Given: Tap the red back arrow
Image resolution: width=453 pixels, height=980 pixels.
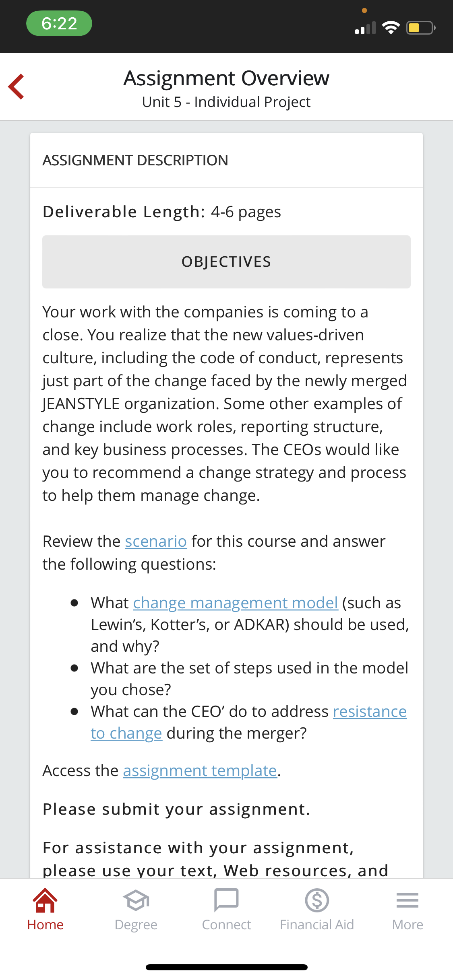Looking at the screenshot, I should 17,86.
